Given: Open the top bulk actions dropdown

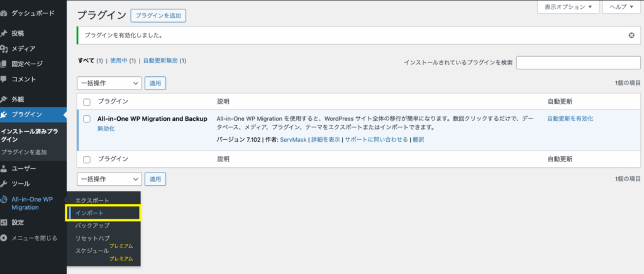Looking at the screenshot, I should (109, 83).
